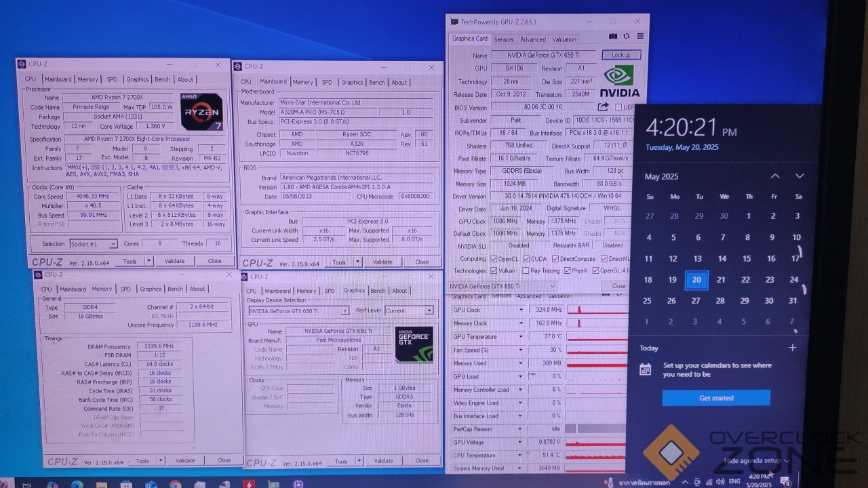
Task: Open Microsoft Edge from the taskbar
Action: (x=77, y=484)
